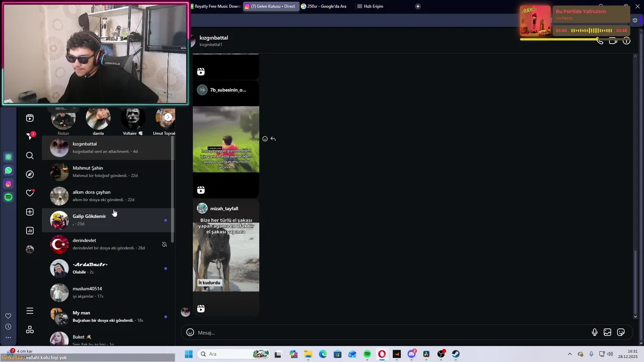Open Instagram search magnifier in sidebar
Viewport: 644px width, 362px height.
point(30,156)
